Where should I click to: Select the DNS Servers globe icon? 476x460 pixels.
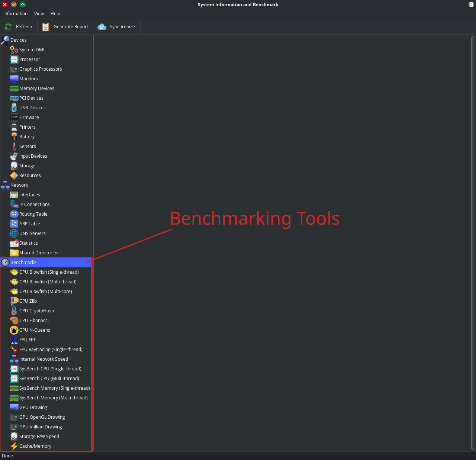[x=14, y=234]
